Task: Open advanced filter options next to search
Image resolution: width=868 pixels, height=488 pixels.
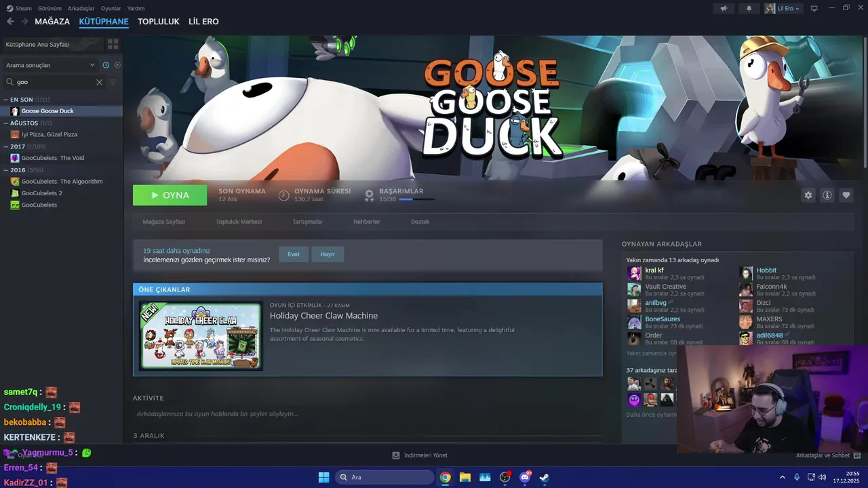Action: [x=113, y=82]
